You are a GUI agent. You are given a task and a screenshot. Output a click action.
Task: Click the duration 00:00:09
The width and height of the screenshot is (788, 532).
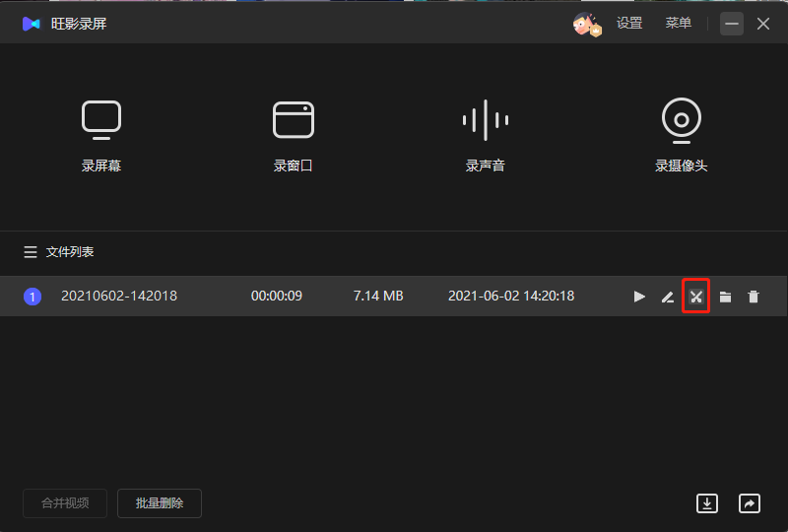coord(277,296)
